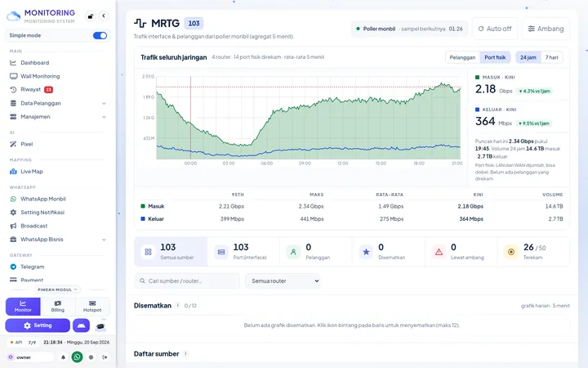Click the notification bell icon

63,357
